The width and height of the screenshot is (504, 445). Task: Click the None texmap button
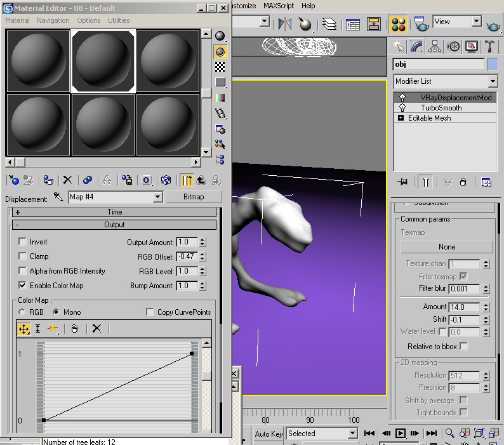click(447, 247)
